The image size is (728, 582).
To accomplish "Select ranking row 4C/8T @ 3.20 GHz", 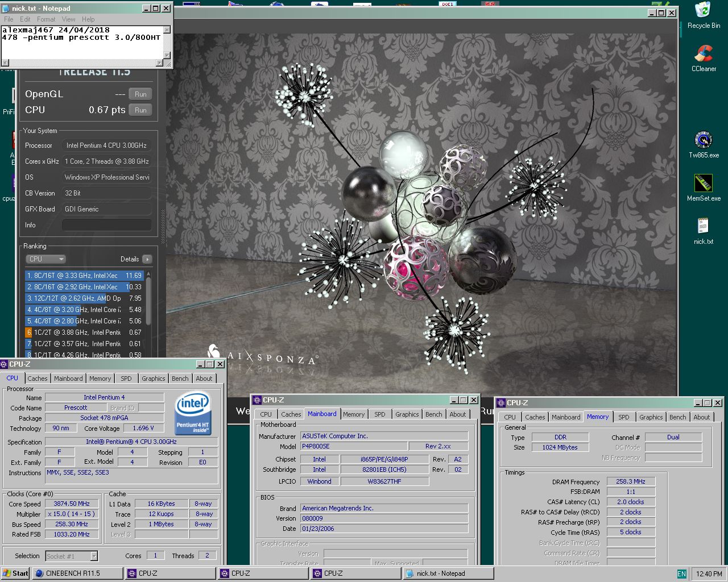I will tap(85, 310).
